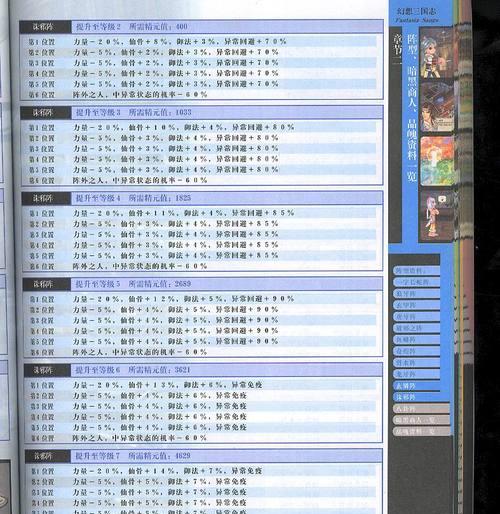The width and height of the screenshot is (500, 514).
Task: Select the header 提升至等级4 所需精元值:1825
Action: point(133,198)
